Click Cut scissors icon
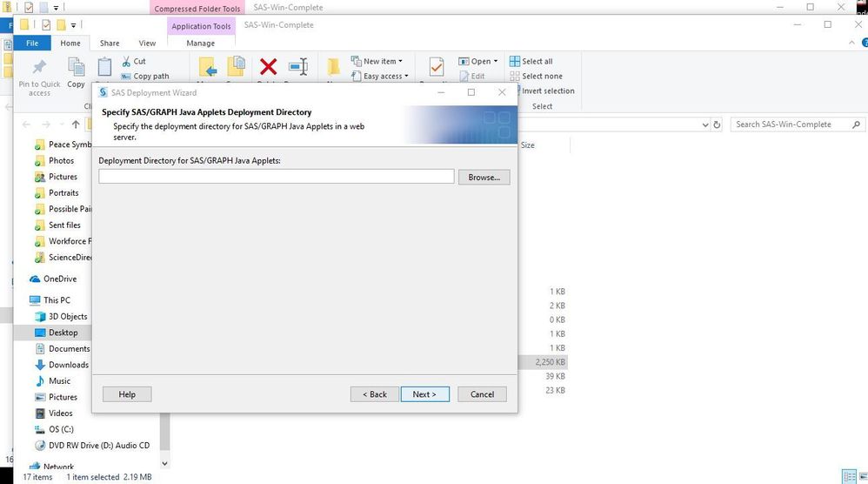Screen dimensions: 868x484 pyautogui.click(x=126, y=62)
